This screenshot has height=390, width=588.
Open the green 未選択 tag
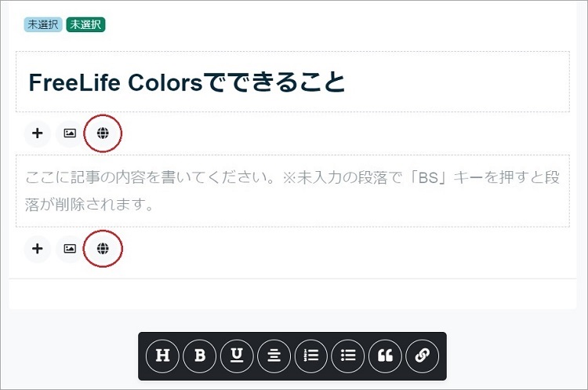pos(86,25)
